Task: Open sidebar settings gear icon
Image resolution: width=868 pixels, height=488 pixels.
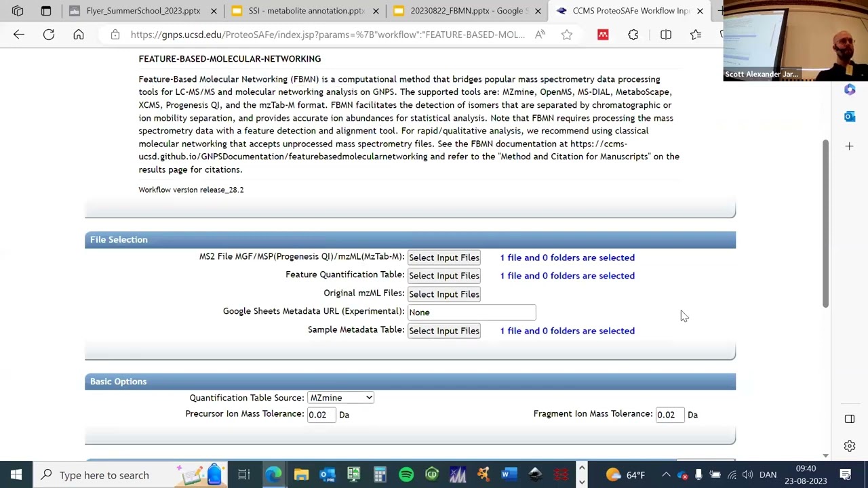Action: click(850, 446)
